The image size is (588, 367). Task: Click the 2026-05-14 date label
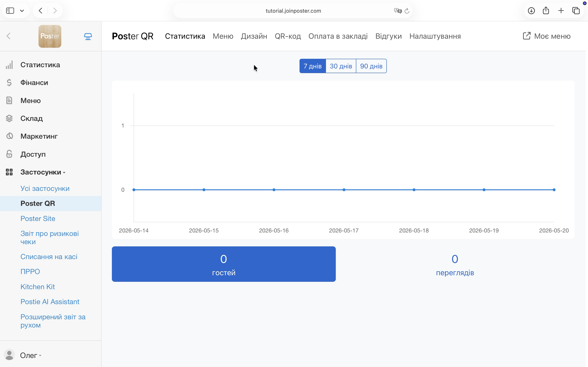(134, 231)
